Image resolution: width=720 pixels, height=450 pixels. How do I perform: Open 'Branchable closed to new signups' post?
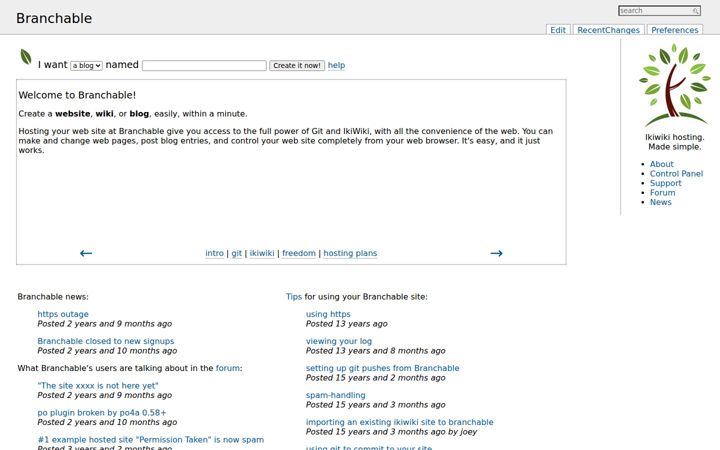point(106,341)
